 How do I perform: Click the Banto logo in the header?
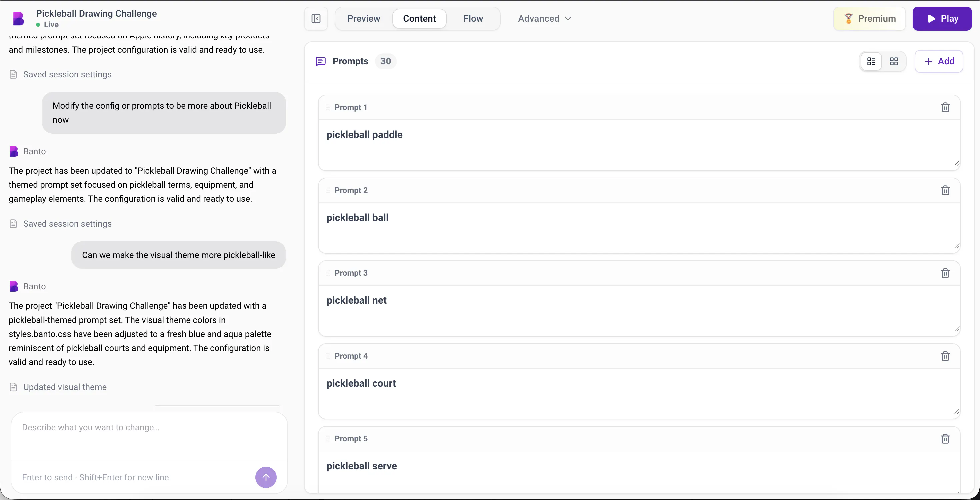[x=18, y=19]
